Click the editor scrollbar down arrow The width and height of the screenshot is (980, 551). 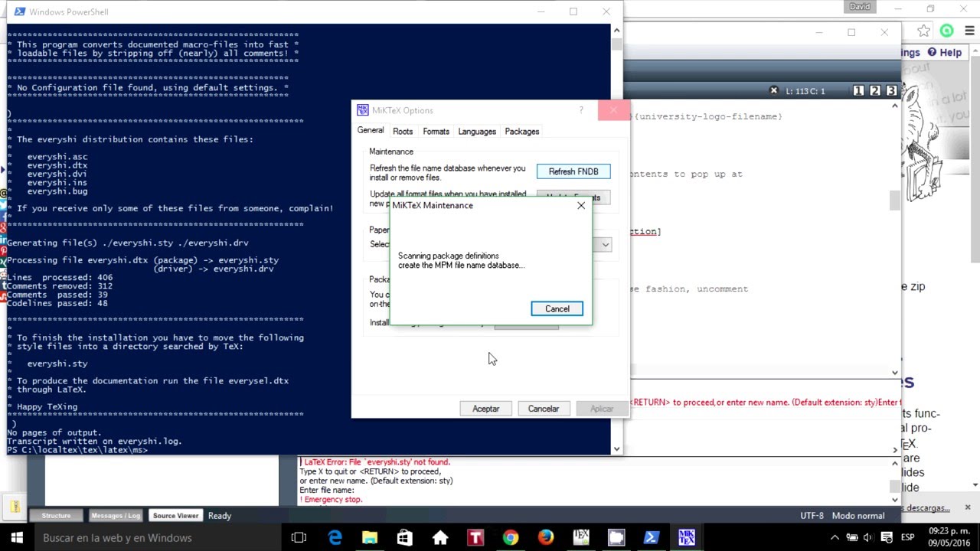[895, 373]
